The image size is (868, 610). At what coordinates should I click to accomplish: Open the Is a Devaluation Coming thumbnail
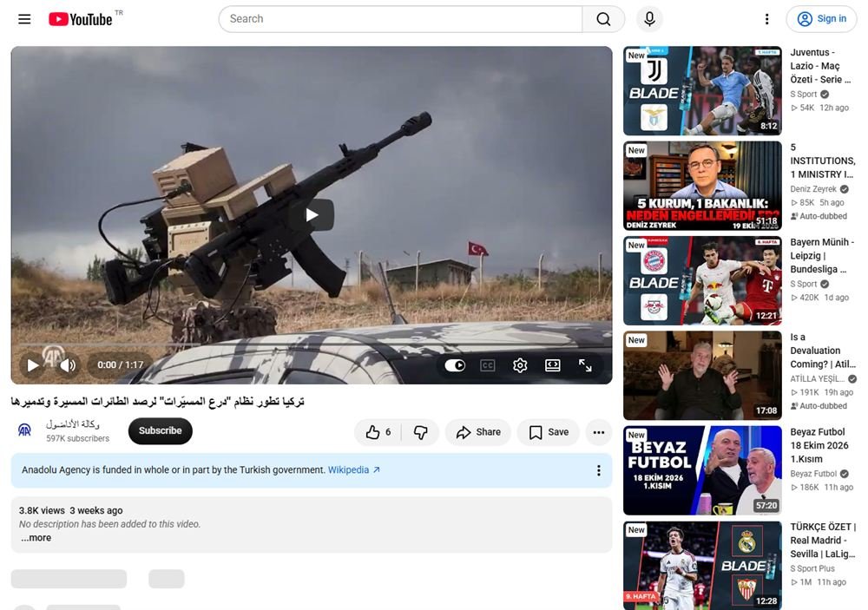(702, 376)
